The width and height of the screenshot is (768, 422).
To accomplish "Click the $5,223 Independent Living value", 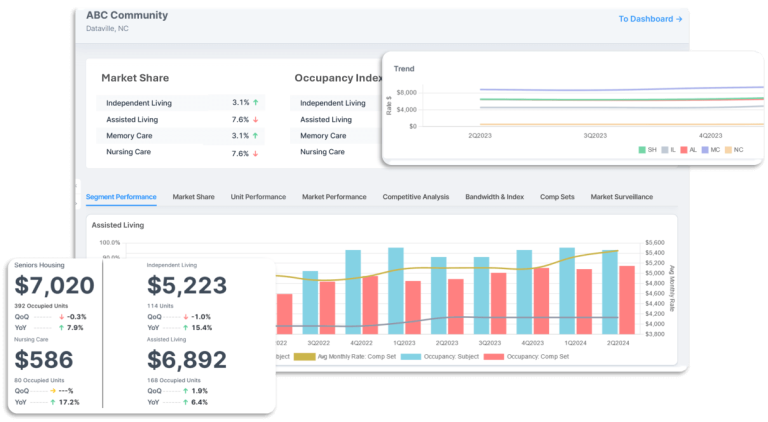I will click(187, 285).
